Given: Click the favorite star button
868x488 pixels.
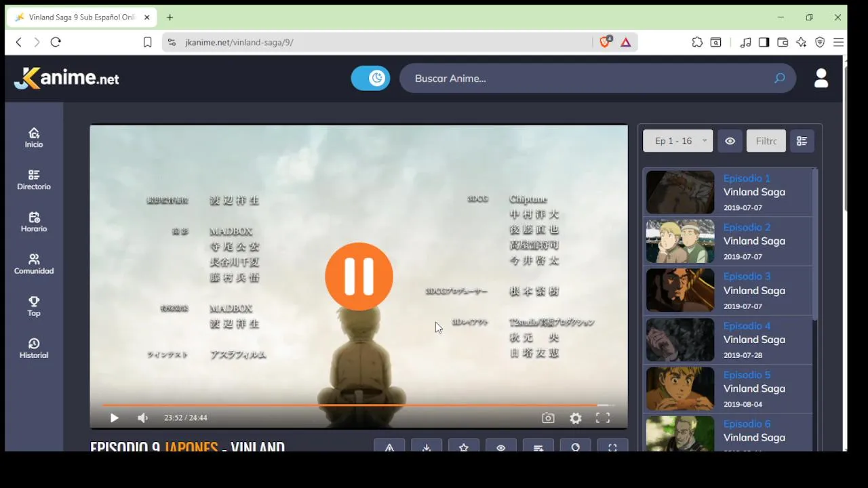Looking at the screenshot, I should [x=464, y=446].
